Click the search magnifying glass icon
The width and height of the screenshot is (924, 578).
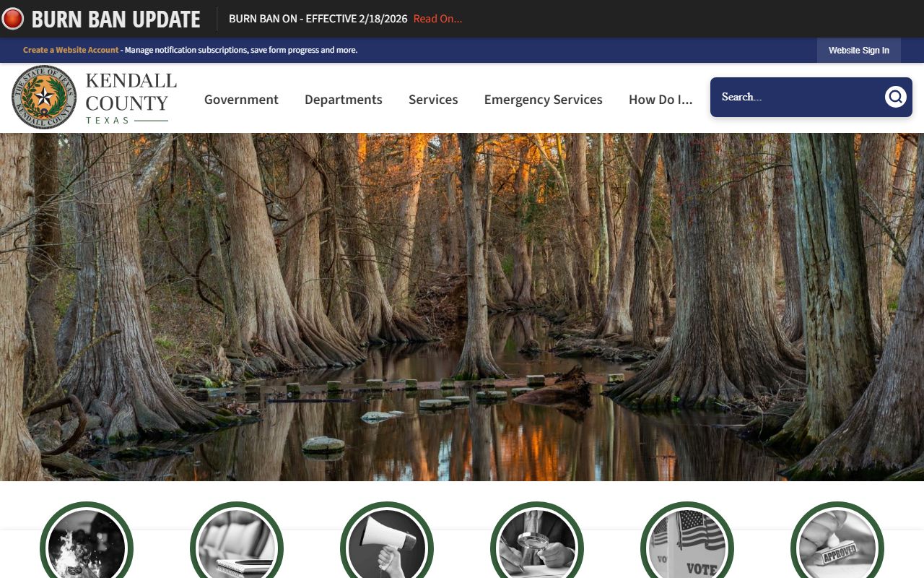895,97
